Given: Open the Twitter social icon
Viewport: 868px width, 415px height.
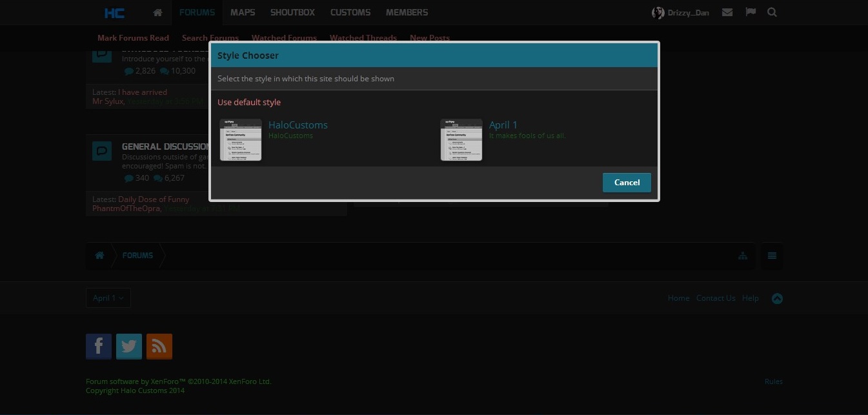Looking at the screenshot, I should (129, 347).
